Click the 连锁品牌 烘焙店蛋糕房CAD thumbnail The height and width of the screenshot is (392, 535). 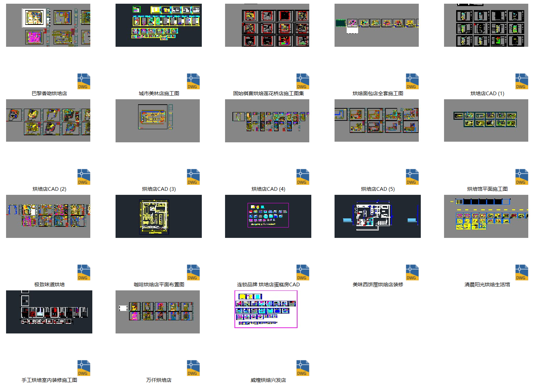pos(268,216)
